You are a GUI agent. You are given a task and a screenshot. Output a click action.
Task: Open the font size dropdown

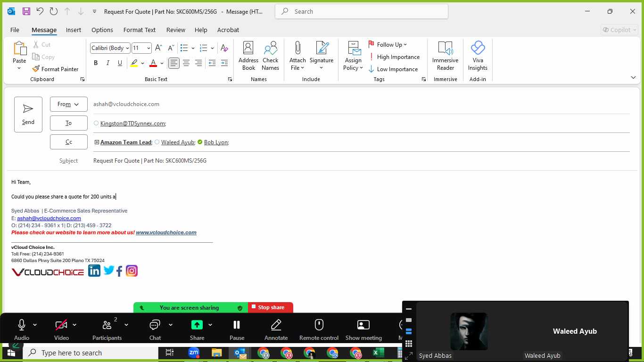(x=149, y=48)
